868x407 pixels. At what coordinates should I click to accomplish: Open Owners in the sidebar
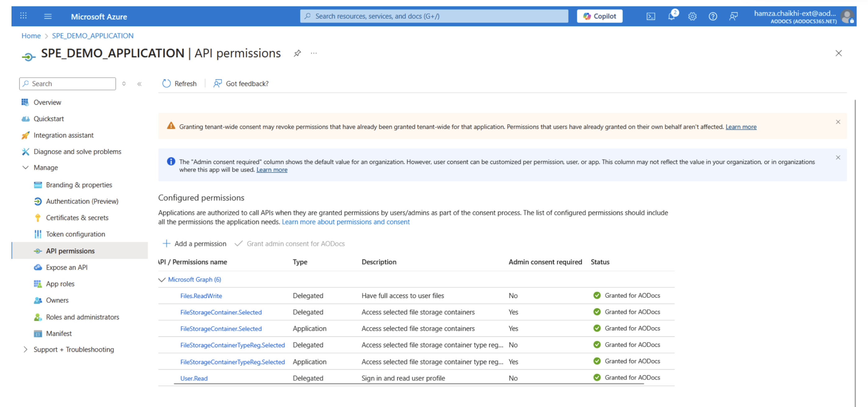pyautogui.click(x=57, y=300)
